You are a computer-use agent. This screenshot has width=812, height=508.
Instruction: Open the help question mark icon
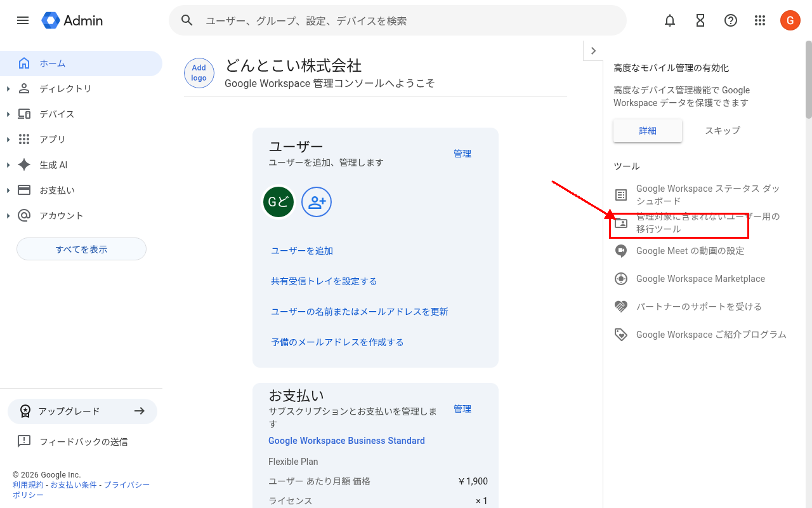731,20
